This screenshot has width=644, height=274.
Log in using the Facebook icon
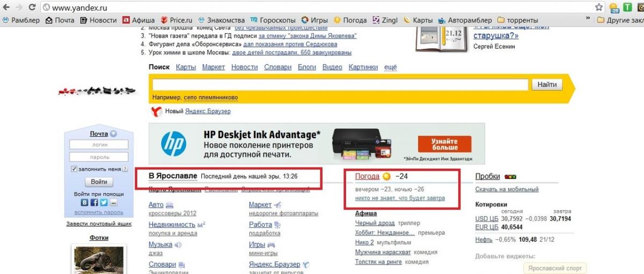pos(94,203)
